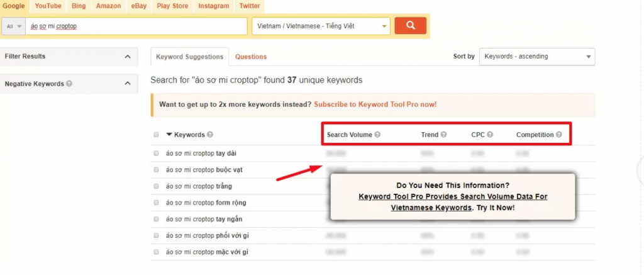The image size is (644, 275).
Task: Open the 'All' search type dropdown
Action: point(14,26)
